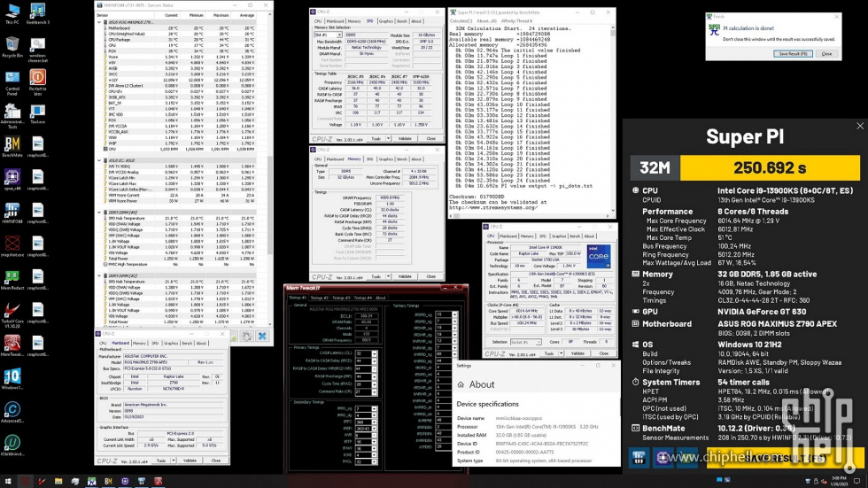The image size is (868, 488).
Task: Launch MemTweakIt desktop shortcut
Action: [12, 345]
